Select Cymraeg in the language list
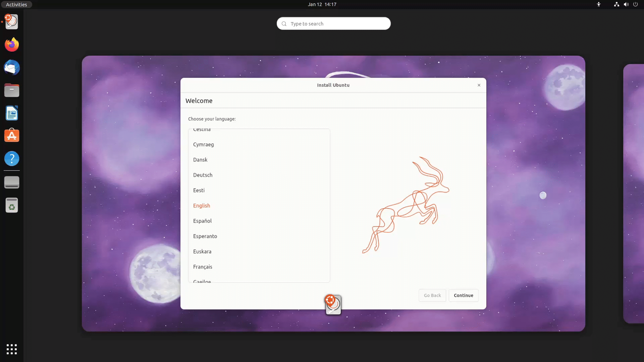644x362 pixels. point(259,144)
